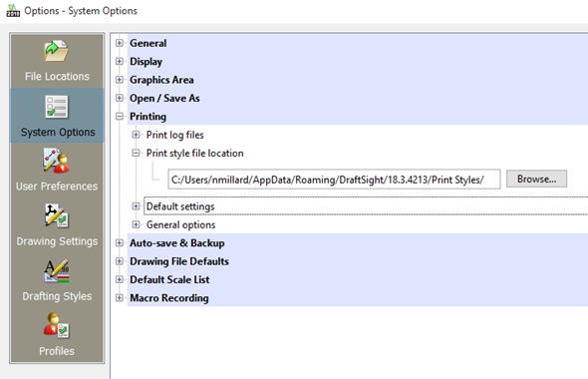Open the Profiles user icon
The width and height of the screenshot is (588, 379).
(x=56, y=325)
